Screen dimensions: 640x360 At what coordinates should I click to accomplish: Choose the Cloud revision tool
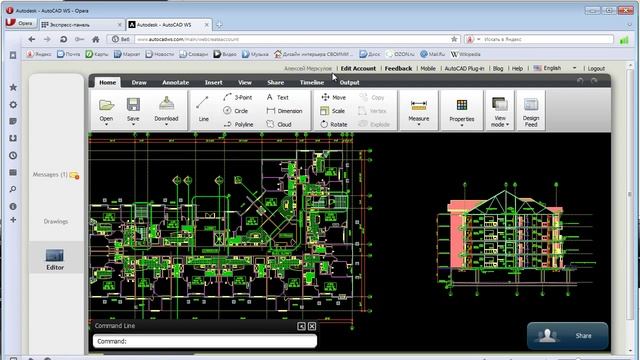(x=278, y=124)
